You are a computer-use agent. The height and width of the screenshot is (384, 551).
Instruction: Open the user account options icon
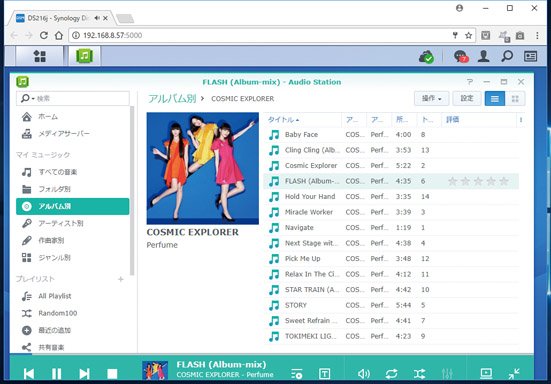pos(484,56)
